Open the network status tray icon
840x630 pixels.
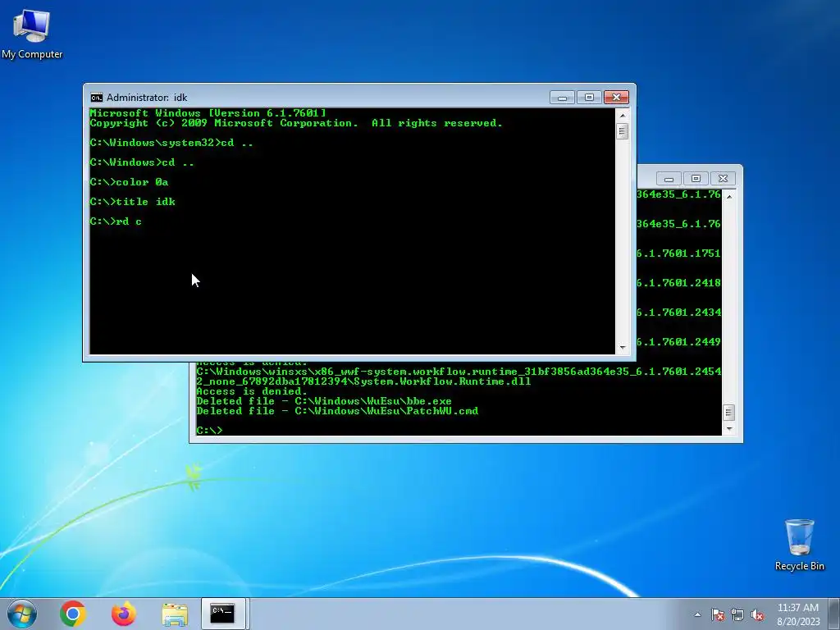[737, 614]
